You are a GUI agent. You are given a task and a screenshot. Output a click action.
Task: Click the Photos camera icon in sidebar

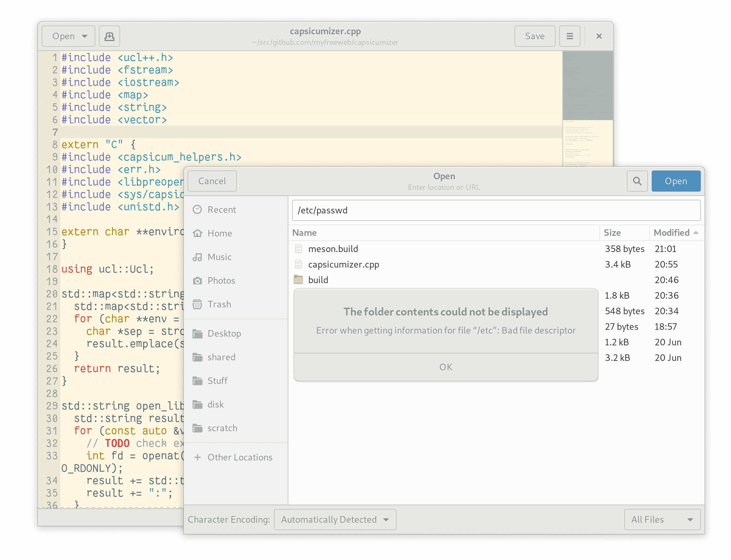[197, 281]
